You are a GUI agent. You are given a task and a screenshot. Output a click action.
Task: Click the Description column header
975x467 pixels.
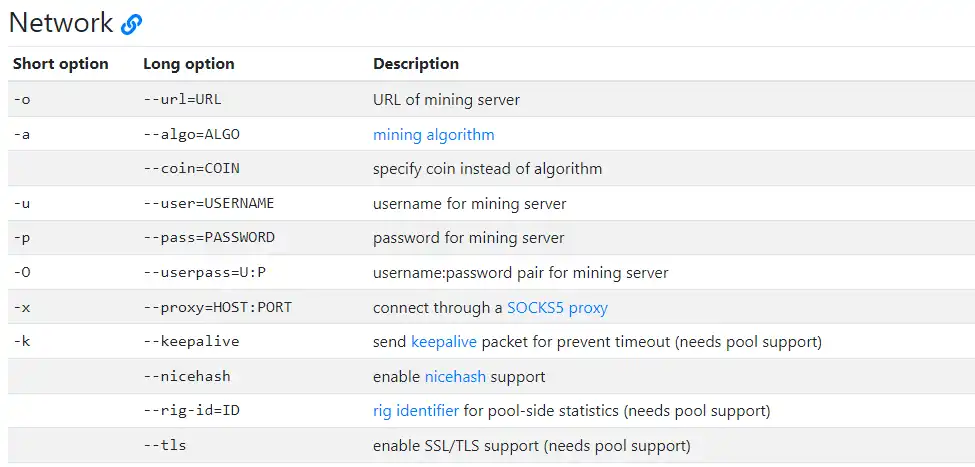(416, 64)
